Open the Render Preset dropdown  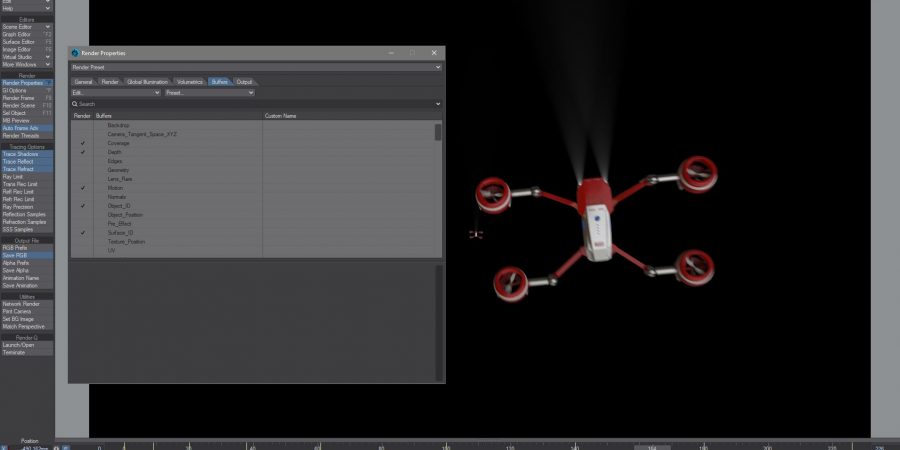click(x=256, y=67)
